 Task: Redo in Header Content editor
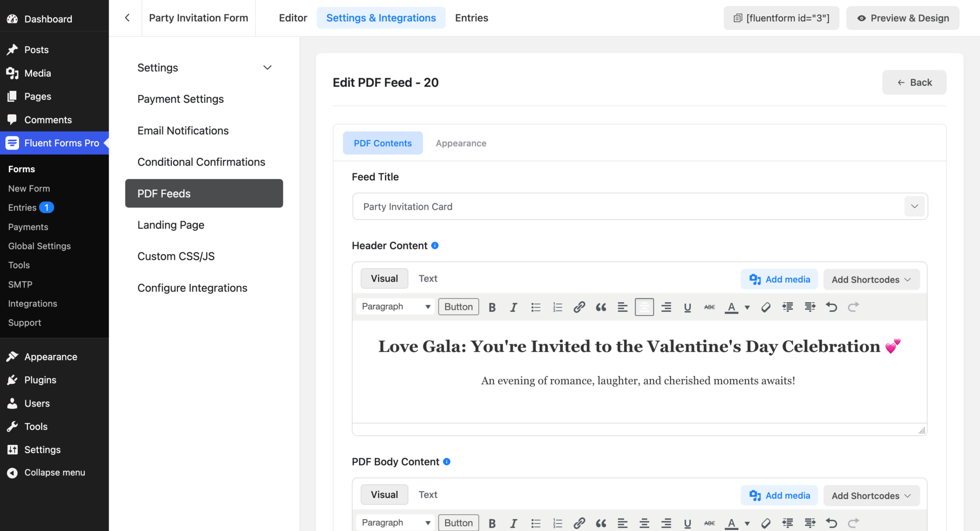[x=853, y=307]
